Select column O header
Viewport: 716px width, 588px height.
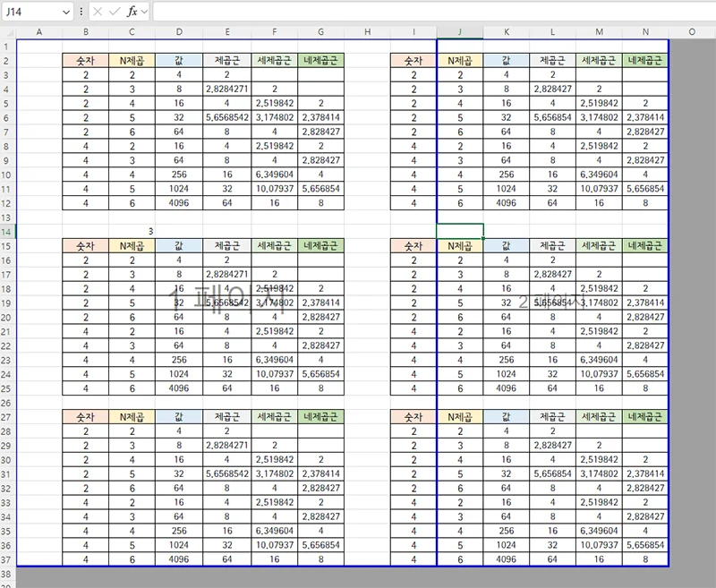tap(692, 32)
